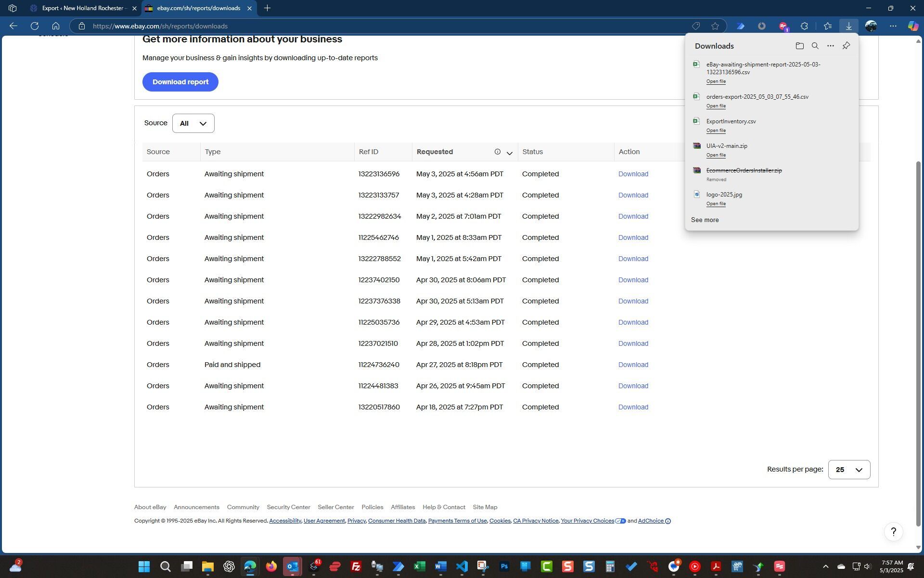The width and height of the screenshot is (924, 578).
Task: Expand the Source All dropdown
Action: coord(193,123)
